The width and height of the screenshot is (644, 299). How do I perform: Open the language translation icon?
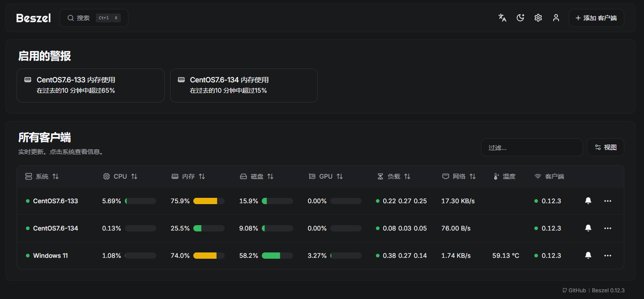(x=502, y=18)
